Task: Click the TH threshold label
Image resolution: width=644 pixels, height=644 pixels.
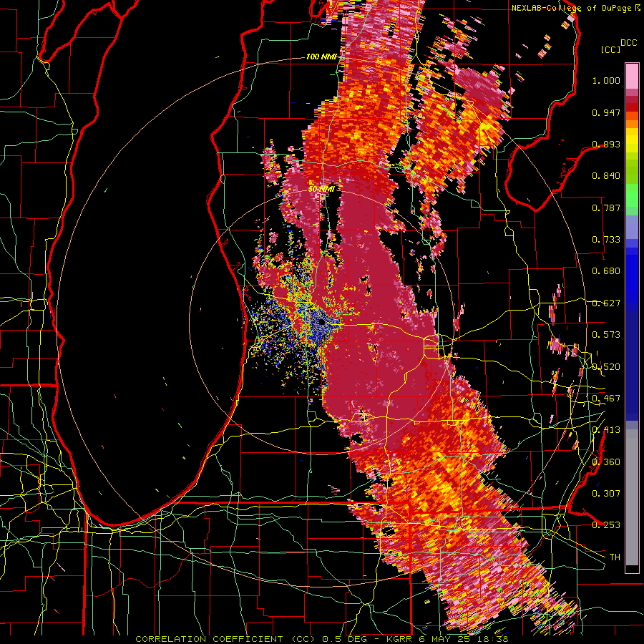Action: coord(615,557)
